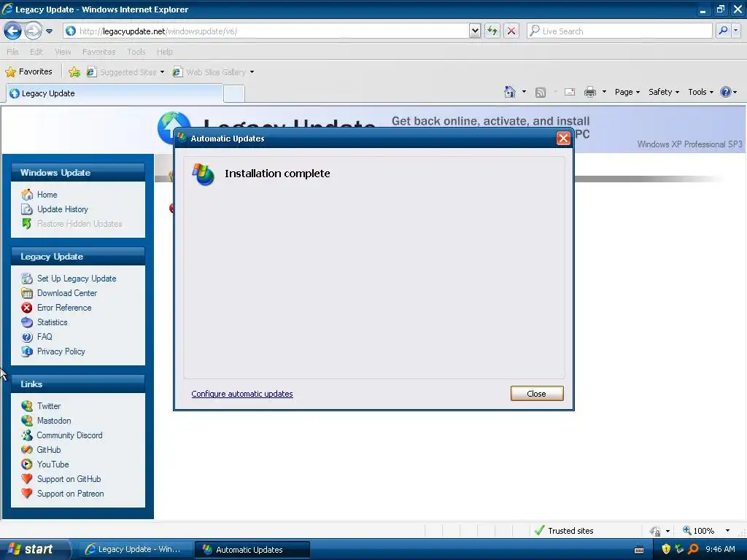The image size is (747, 560).
Task: Open the Statistics sidebar link
Action: click(x=52, y=322)
